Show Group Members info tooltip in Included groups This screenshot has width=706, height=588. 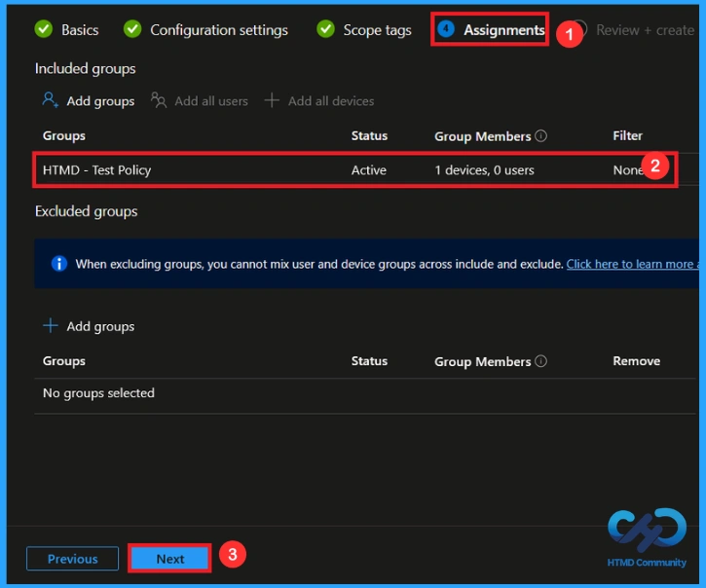coord(541,135)
